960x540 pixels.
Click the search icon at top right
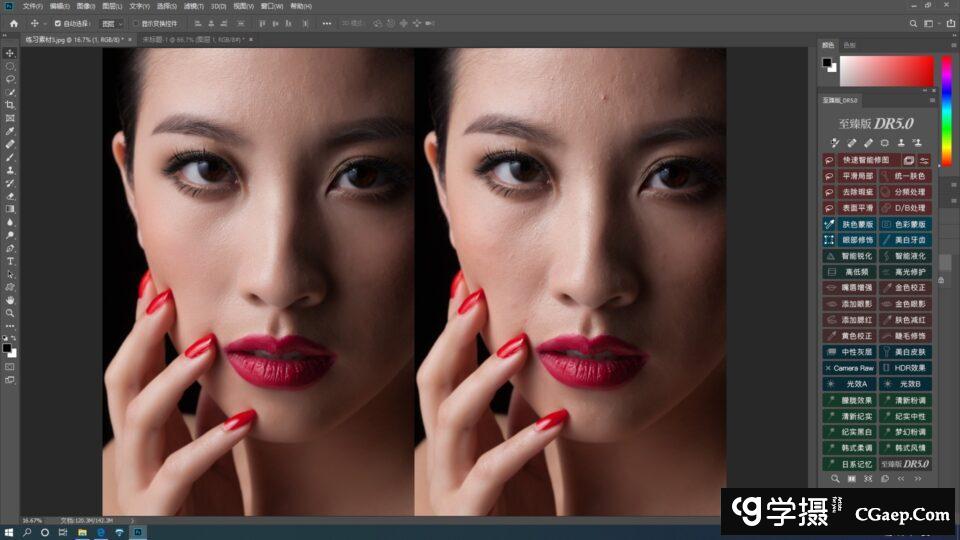[913, 23]
